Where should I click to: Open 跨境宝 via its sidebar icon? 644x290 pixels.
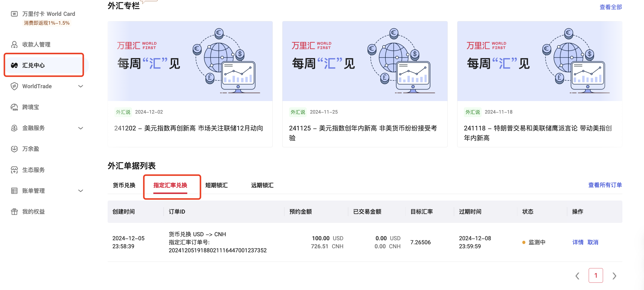point(14,107)
